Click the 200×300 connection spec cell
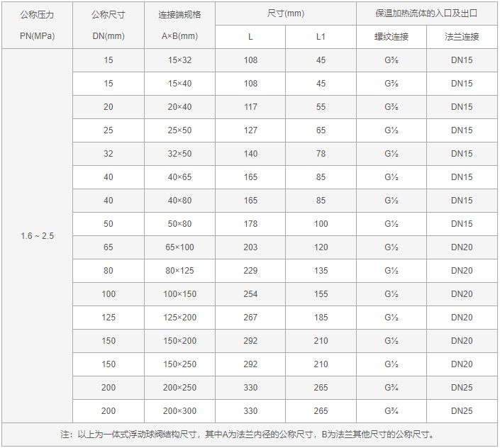Image resolution: width=500 pixels, height=448 pixels. 179,411
